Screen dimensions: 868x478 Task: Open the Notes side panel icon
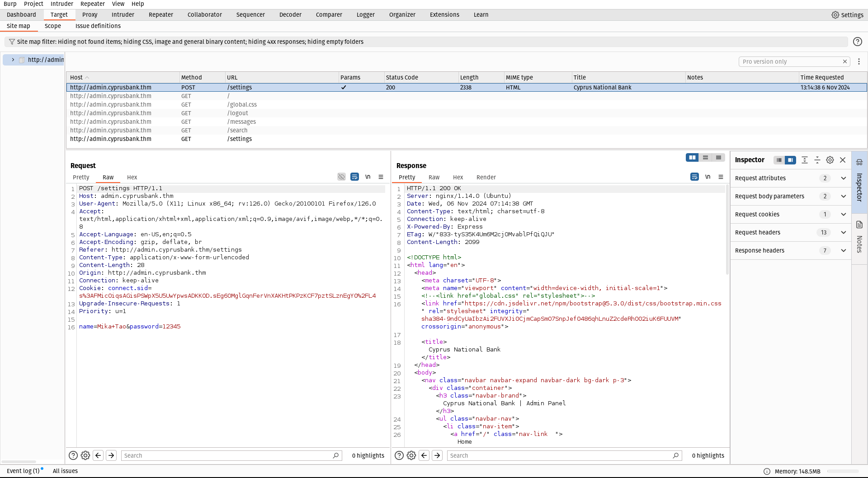click(859, 225)
